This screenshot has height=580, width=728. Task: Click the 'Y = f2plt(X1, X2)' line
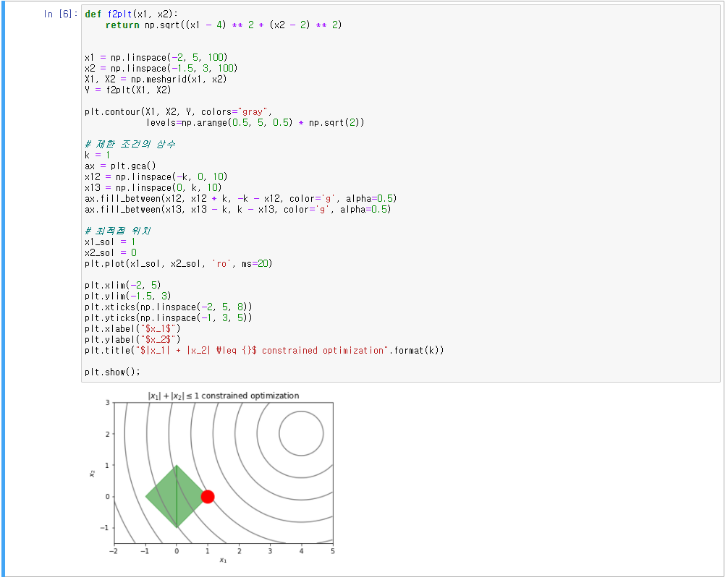[127, 90]
